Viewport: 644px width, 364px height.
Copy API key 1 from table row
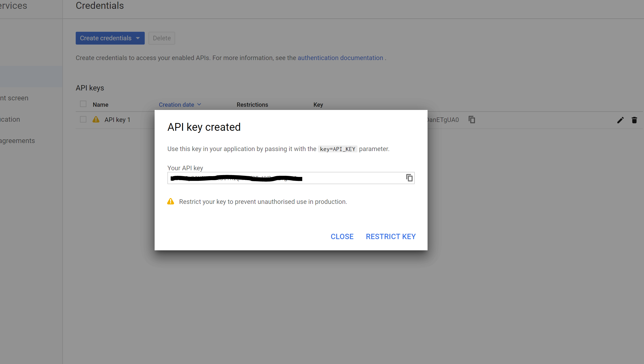pos(472,120)
